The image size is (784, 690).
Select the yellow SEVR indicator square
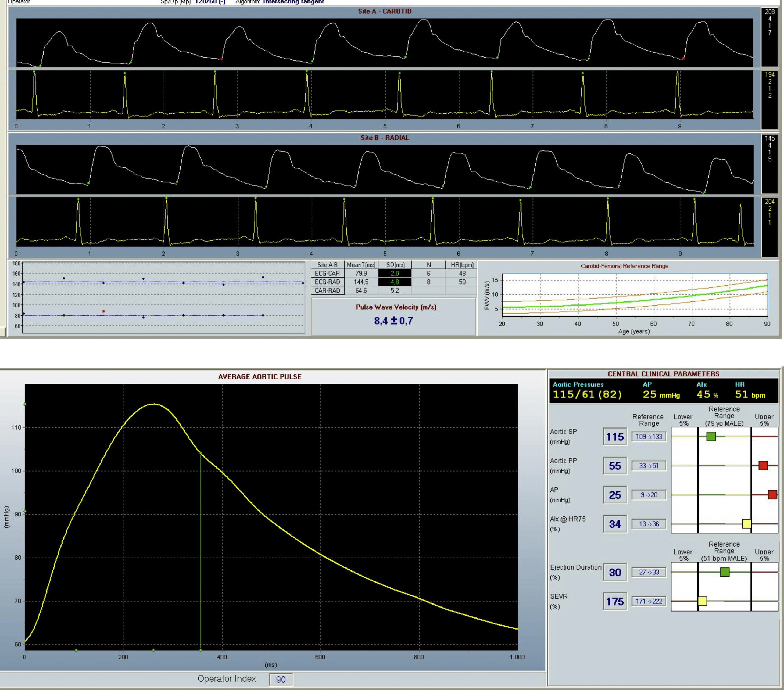(x=702, y=601)
